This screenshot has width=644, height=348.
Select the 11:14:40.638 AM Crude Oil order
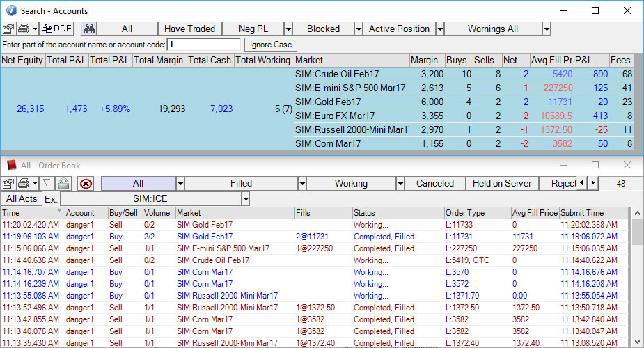(315, 260)
